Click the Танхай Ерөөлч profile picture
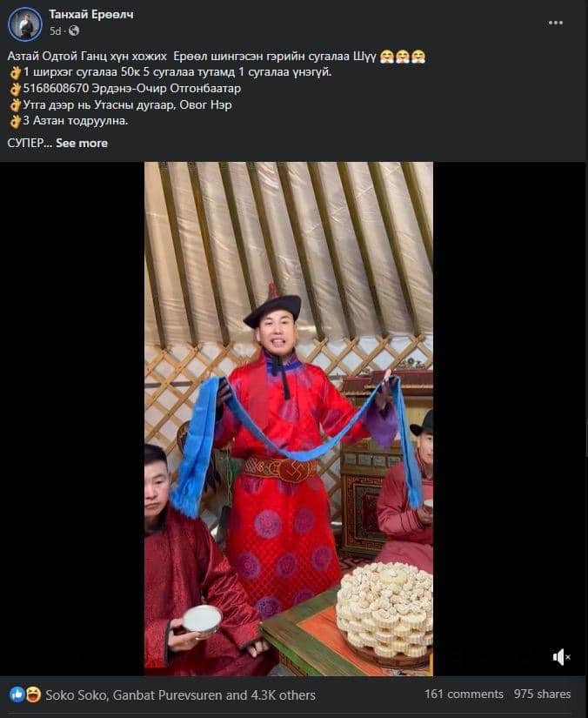588x718 pixels. tap(24, 23)
